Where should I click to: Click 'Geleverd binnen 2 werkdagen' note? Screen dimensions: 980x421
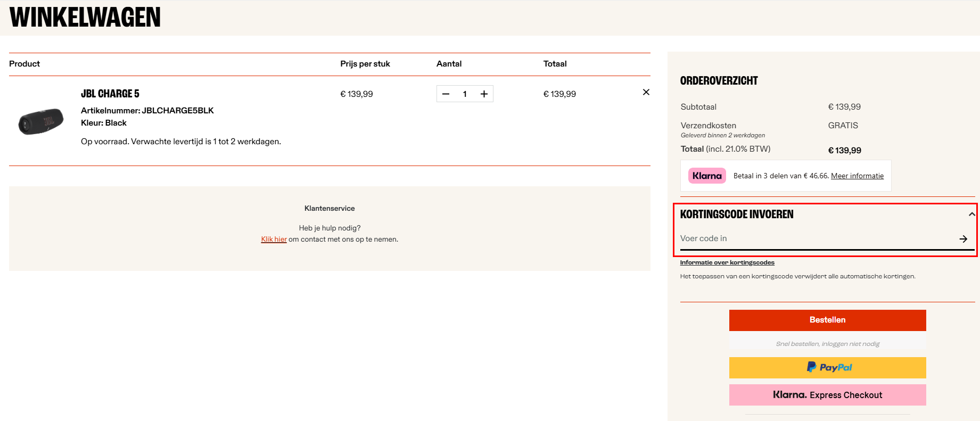[x=723, y=135]
